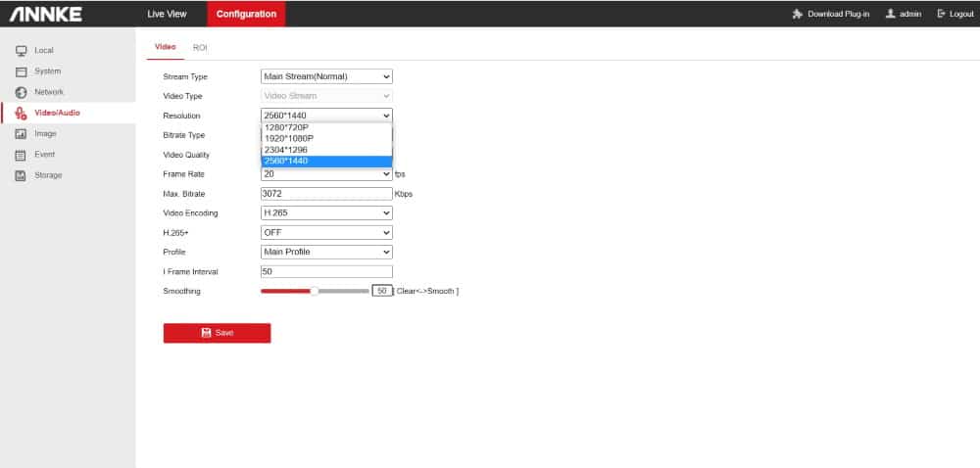980x468 pixels.
Task: Click the Network globe icon
Action: pos(21,92)
